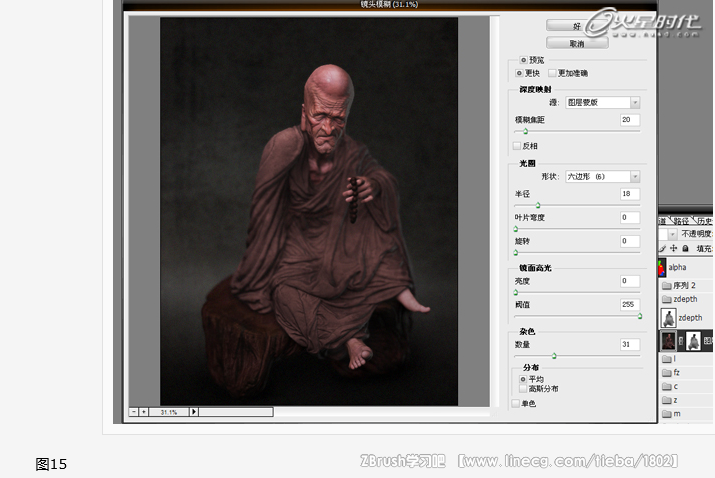The height and width of the screenshot is (478, 715).
Task: Switch to the 路径 Paths tab
Action: 681,221
